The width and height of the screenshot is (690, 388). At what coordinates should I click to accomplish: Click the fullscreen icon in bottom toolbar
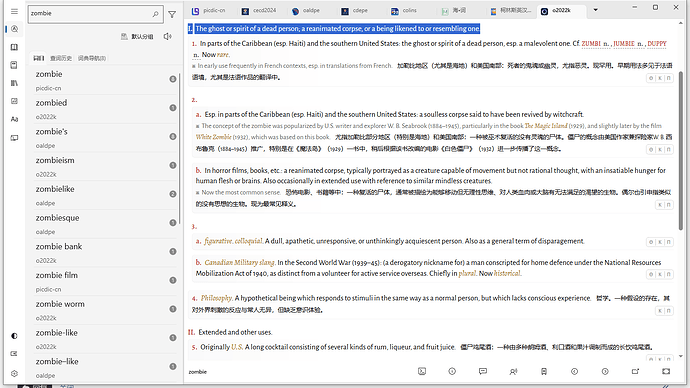point(666,371)
